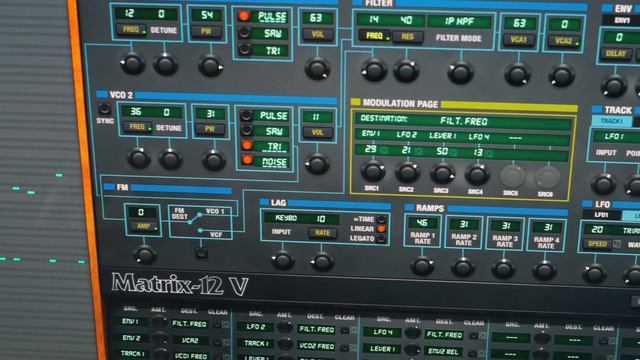Screen dimensions: 640x360
Task: Select VCO 2 PW button
Action: coord(209,129)
